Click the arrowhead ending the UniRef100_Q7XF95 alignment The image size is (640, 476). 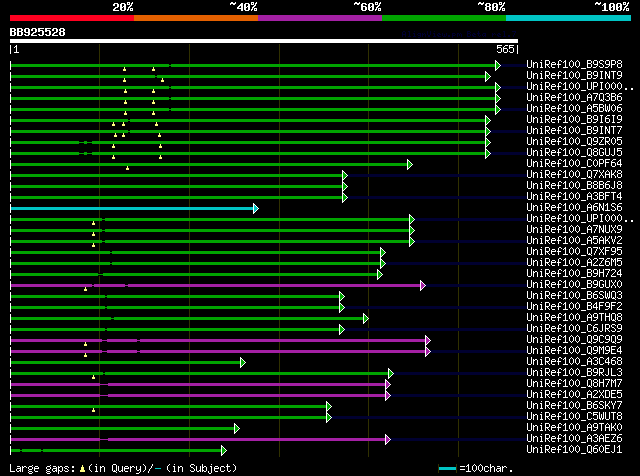(383, 253)
